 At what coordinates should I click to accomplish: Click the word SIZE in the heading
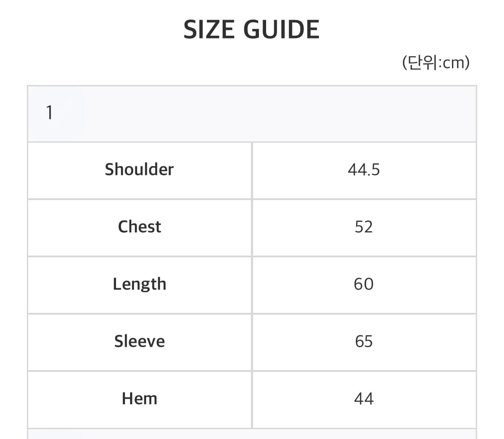pos(209,30)
